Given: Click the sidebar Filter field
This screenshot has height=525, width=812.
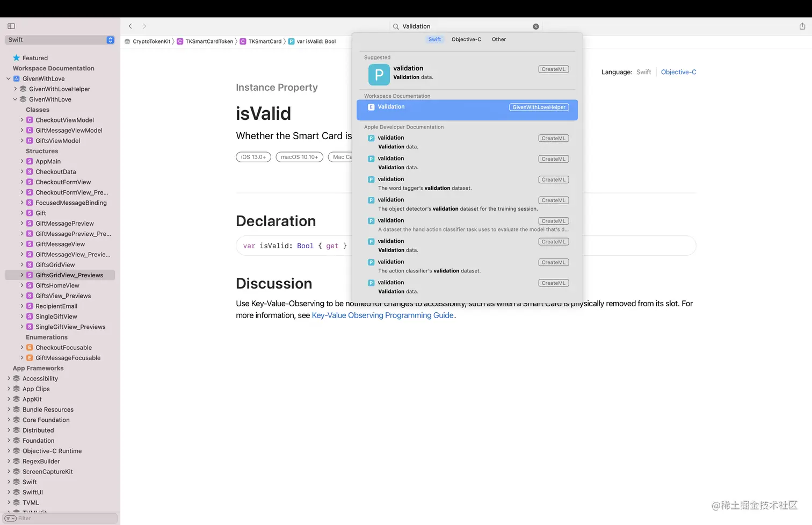Looking at the screenshot, I should pos(60,519).
